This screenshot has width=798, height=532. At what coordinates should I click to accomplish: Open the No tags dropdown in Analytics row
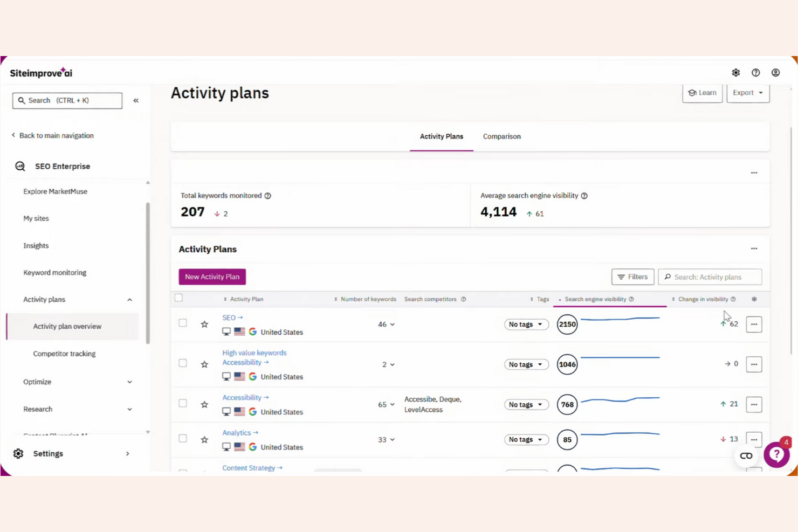tap(526, 440)
